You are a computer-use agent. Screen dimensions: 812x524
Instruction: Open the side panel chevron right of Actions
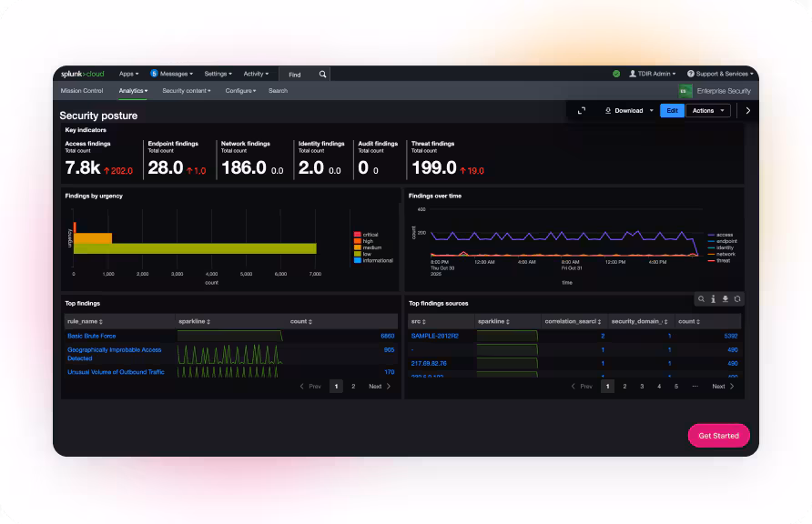747,111
